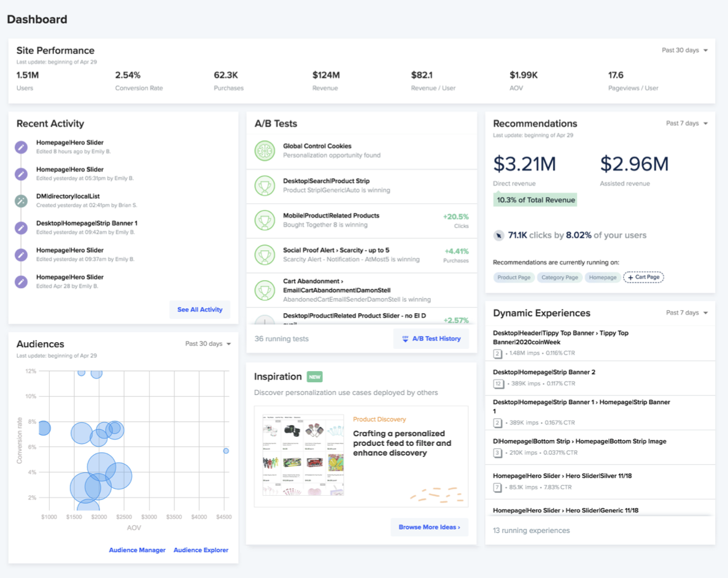Open Site Performance Past 30 days dropdown
The image size is (728, 578).
click(x=684, y=50)
